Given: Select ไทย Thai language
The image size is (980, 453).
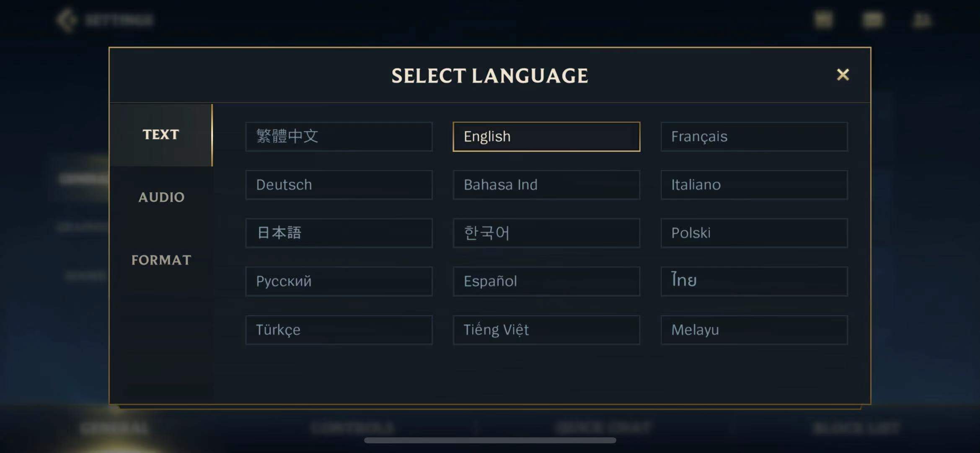Looking at the screenshot, I should point(754,281).
